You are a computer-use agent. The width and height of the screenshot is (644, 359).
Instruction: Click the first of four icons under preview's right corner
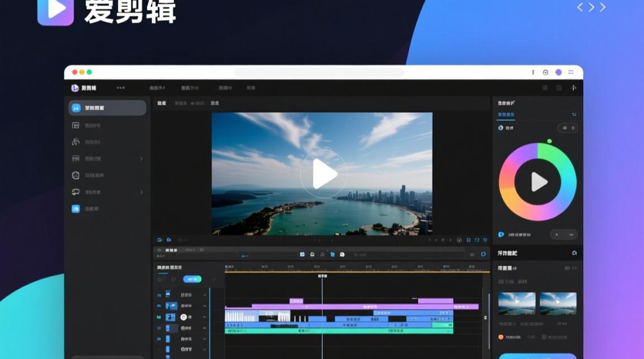tap(459, 240)
